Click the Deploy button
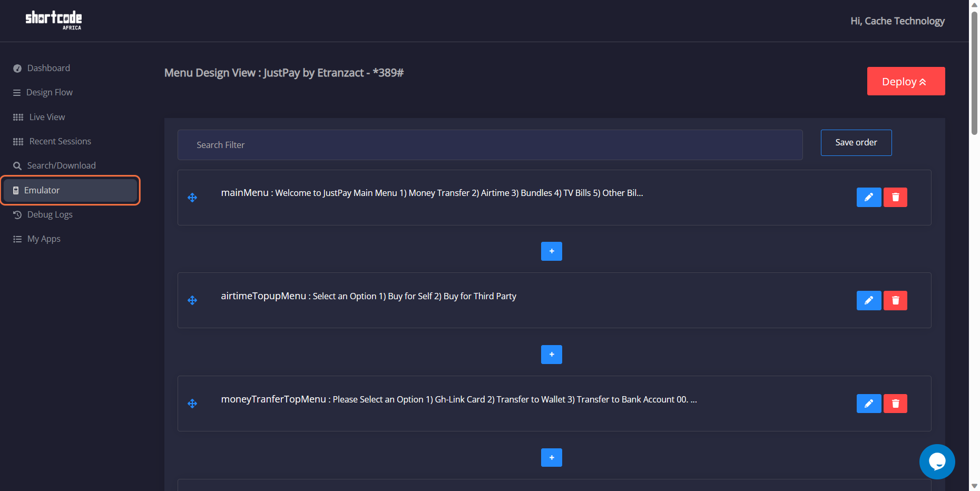The width and height of the screenshot is (980, 491). (x=906, y=81)
